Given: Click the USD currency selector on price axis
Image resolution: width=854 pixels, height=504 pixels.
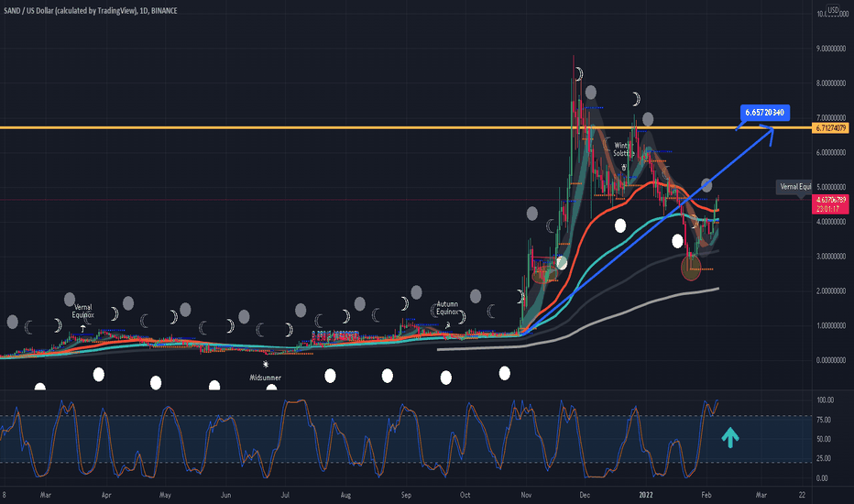Looking at the screenshot, I should click(833, 10).
